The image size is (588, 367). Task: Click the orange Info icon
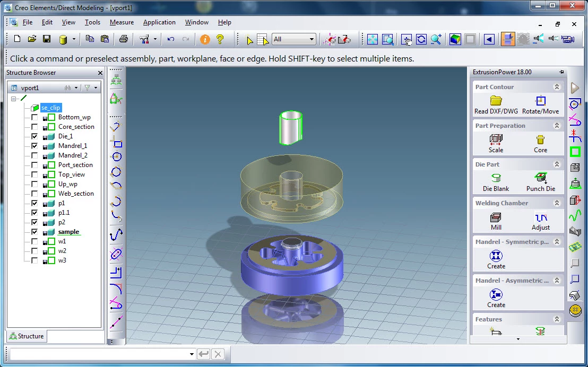[205, 39]
